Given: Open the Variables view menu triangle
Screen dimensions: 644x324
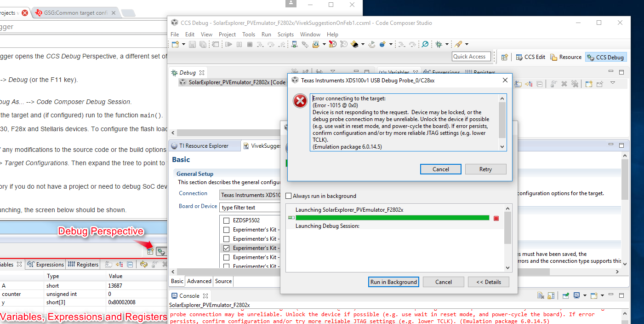Looking at the screenshot, I should [x=613, y=84].
